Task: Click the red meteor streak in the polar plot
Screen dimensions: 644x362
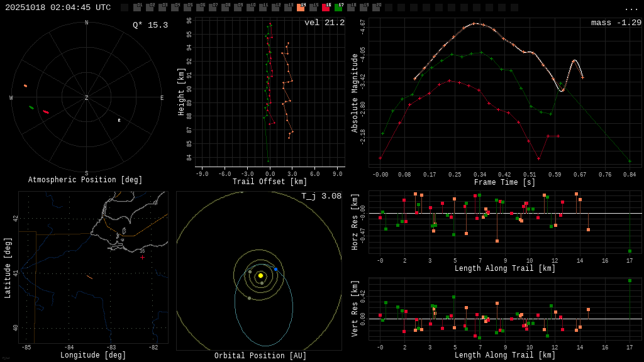Action: (46, 112)
